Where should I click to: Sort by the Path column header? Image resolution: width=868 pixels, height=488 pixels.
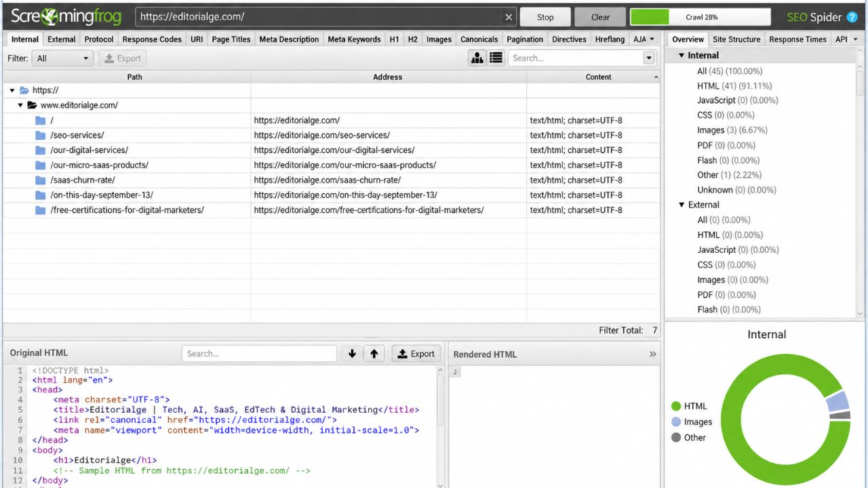[x=134, y=77]
